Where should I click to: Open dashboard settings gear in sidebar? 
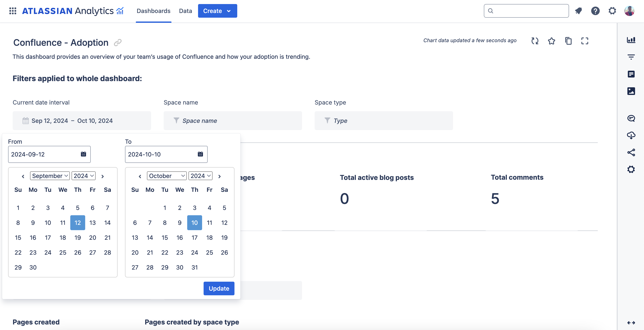click(631, 169)
